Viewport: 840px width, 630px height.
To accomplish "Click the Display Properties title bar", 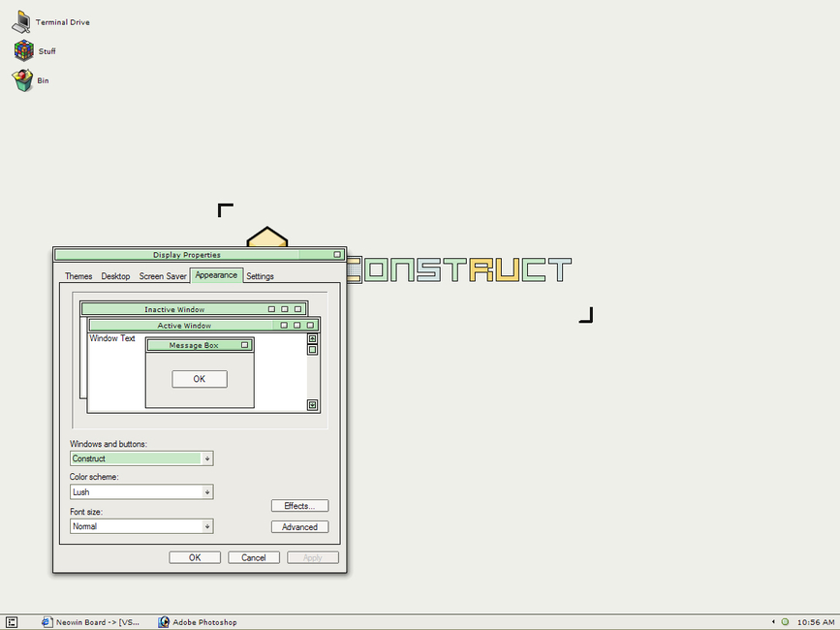I will tap(200, 255).
